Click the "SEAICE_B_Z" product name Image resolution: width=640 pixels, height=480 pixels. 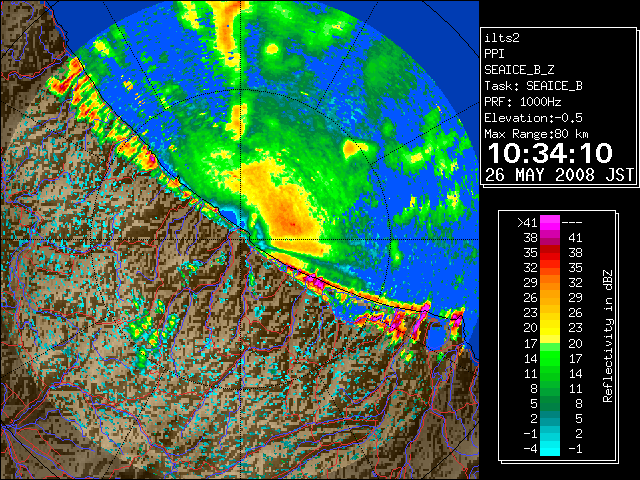pyautogui.click(x=519, y=70)
